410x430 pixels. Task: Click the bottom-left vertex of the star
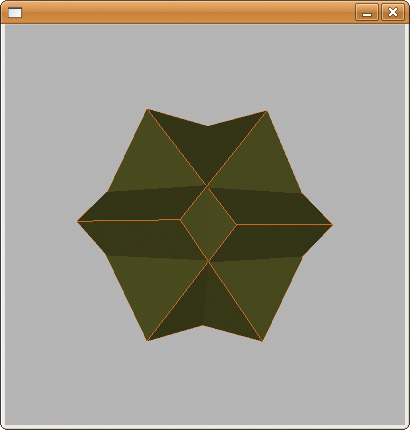[147, 340]
